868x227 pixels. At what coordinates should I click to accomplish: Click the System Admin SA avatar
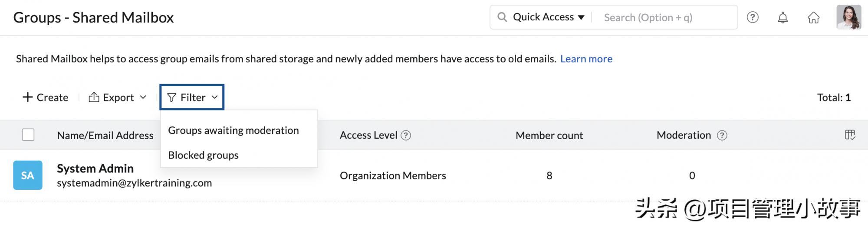(28, 175)
